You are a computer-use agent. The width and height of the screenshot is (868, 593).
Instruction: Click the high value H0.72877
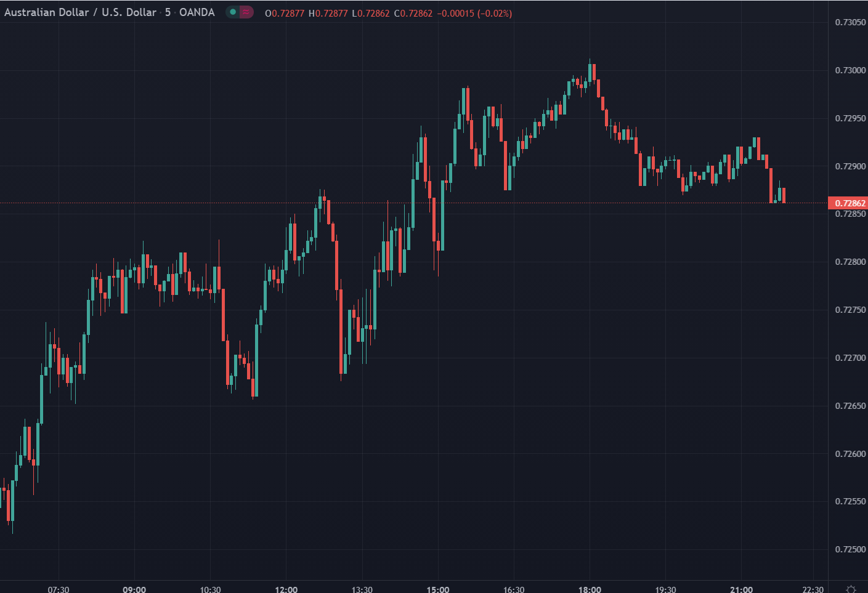click(x=328, y=13)
